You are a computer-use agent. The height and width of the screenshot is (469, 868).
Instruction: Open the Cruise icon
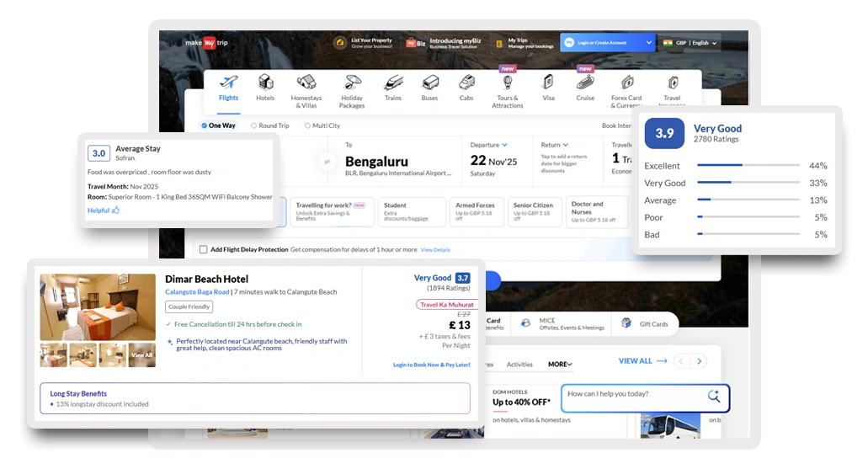coord(585,83)
